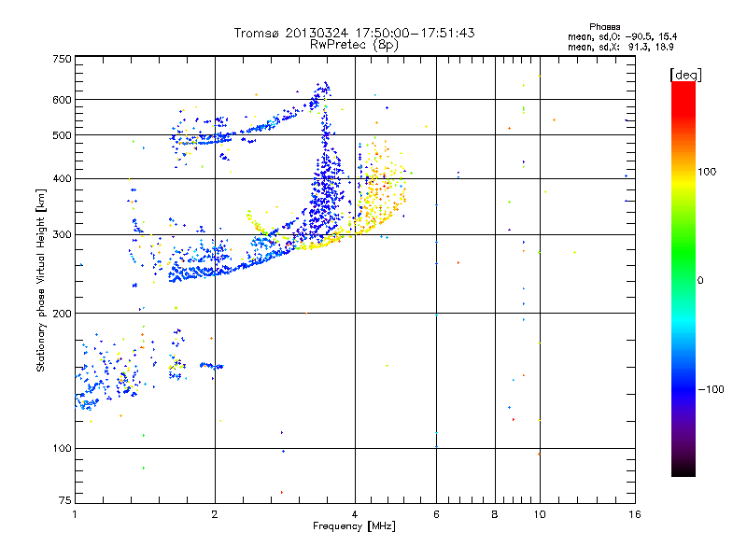Image resolution: width=747 pixels, height=560 pixels.
Task: Click the x-axis tick label '8'
Action: click(x=495, y=514)
